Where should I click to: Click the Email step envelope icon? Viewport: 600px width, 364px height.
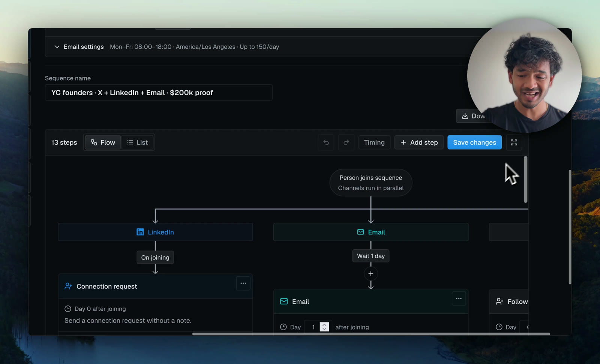[x=284, y=302]
